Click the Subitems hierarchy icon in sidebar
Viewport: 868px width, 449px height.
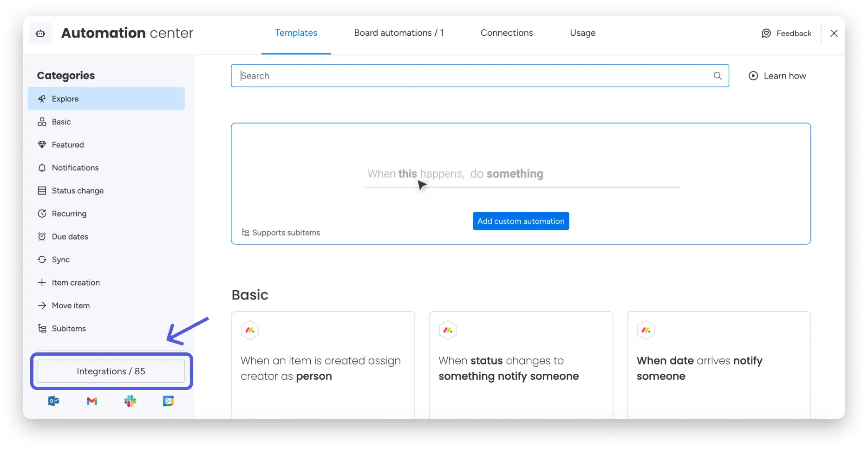pos(42,329)
